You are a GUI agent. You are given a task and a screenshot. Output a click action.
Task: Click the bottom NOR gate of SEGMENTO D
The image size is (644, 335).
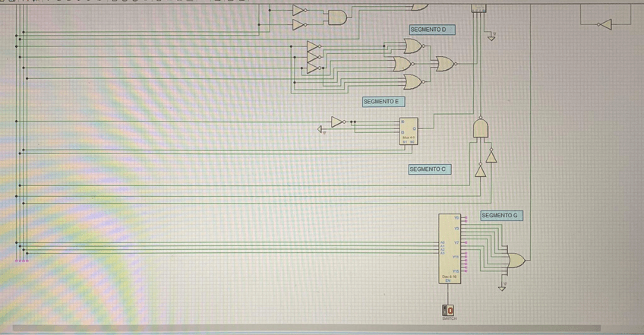414,81
